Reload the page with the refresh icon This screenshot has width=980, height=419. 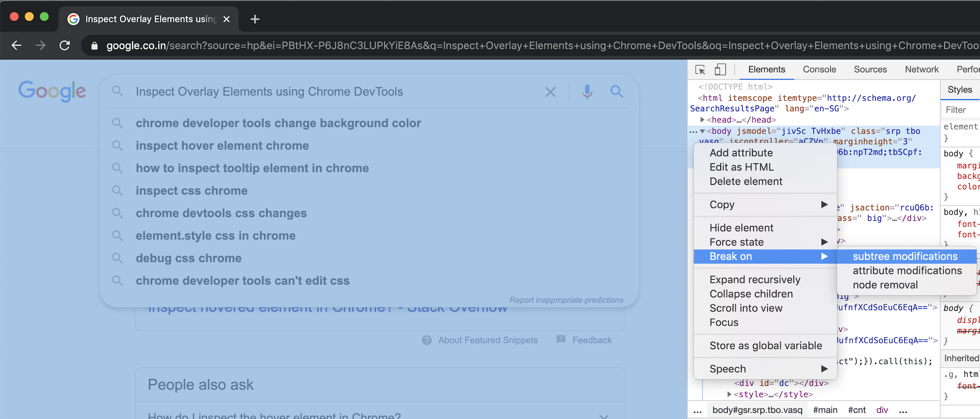[x=65, y=45]
